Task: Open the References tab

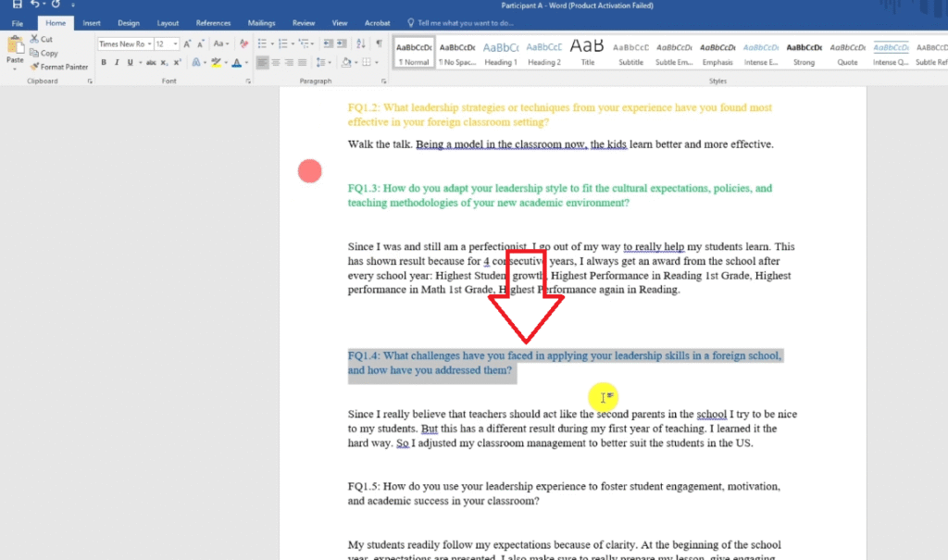Action: pos(213,22)
